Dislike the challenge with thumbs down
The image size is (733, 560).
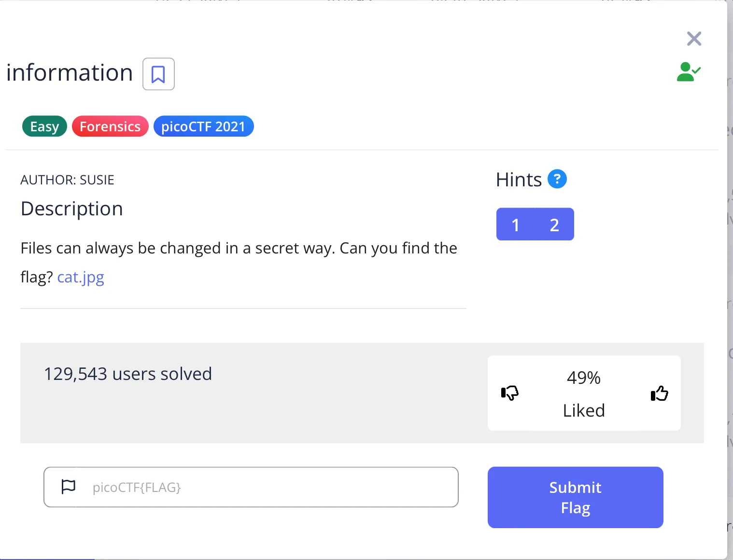pyautogui.click(x=509, y=393)
